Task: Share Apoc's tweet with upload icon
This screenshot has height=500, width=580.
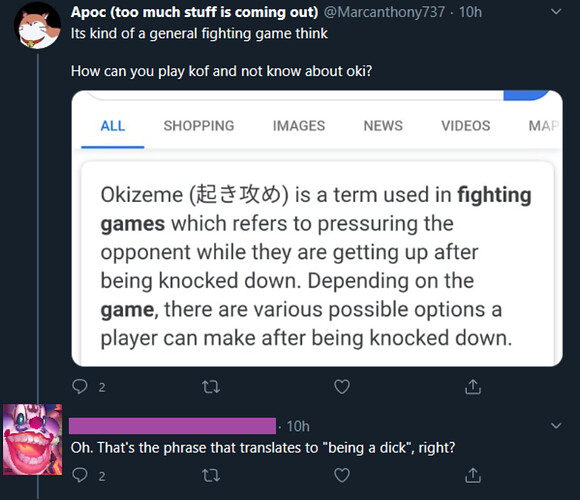Action: 473,387
